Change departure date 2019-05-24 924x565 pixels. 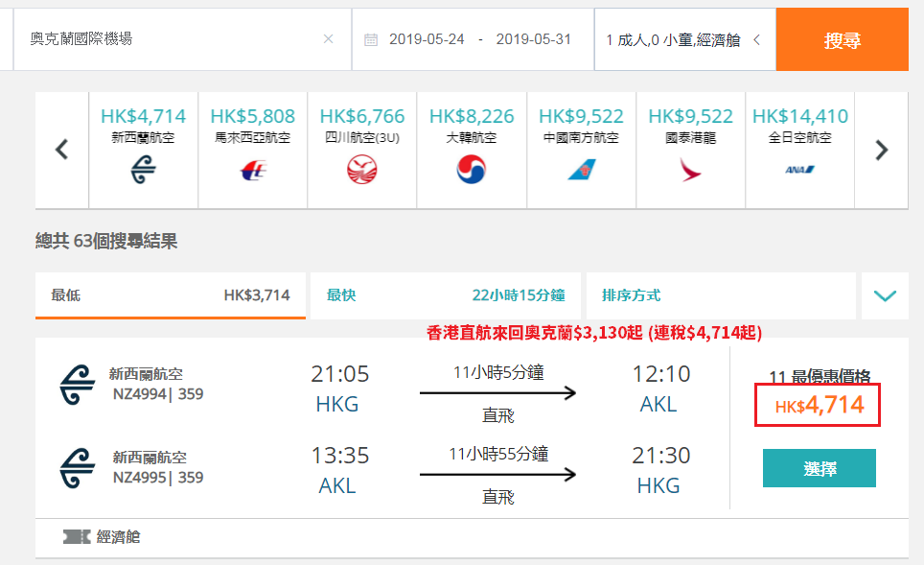(x=427, y=39)
